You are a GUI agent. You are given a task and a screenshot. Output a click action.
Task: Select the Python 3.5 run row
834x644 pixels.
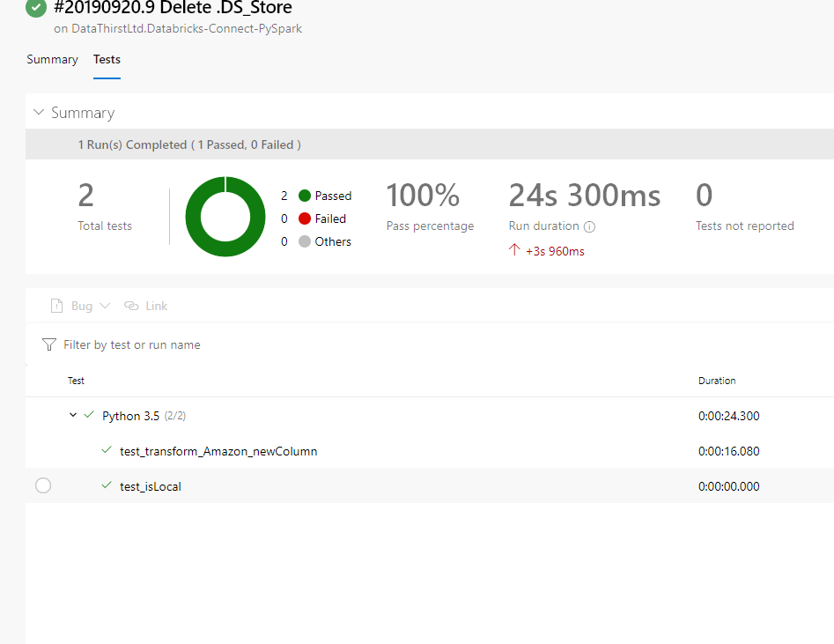pyautogui.click(x=430, y=415)
